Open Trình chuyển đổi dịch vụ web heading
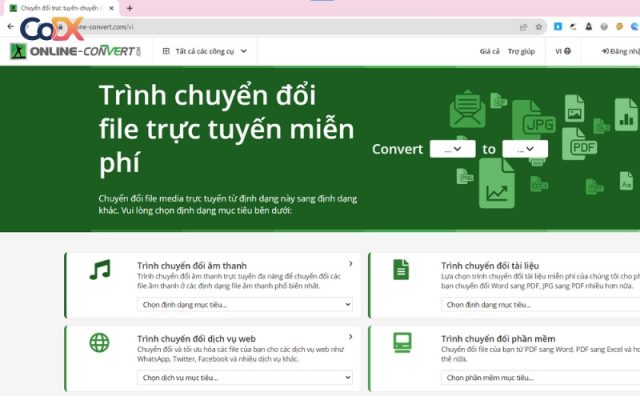Image resolution: width=640 pixels, height=400 pixels. point(196,338)
